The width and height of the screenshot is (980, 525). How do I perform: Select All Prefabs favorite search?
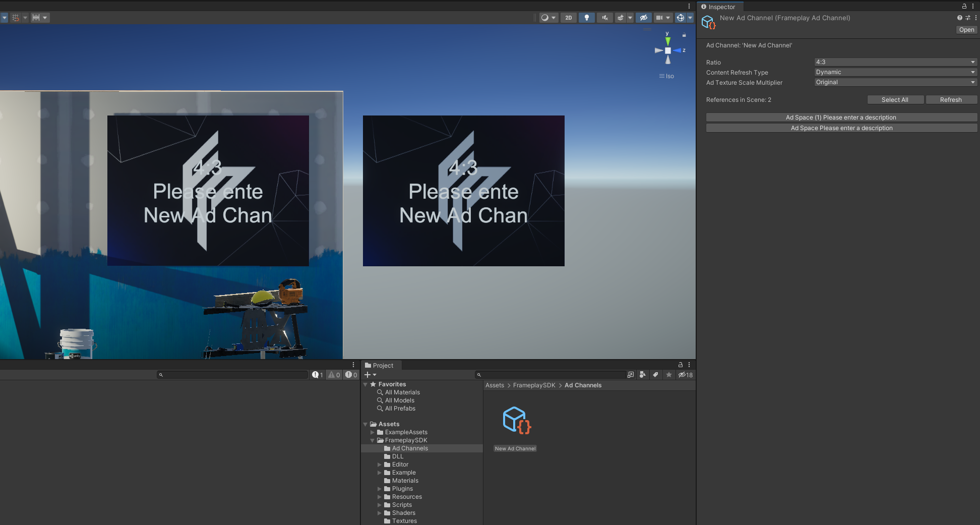click(400, 409)
